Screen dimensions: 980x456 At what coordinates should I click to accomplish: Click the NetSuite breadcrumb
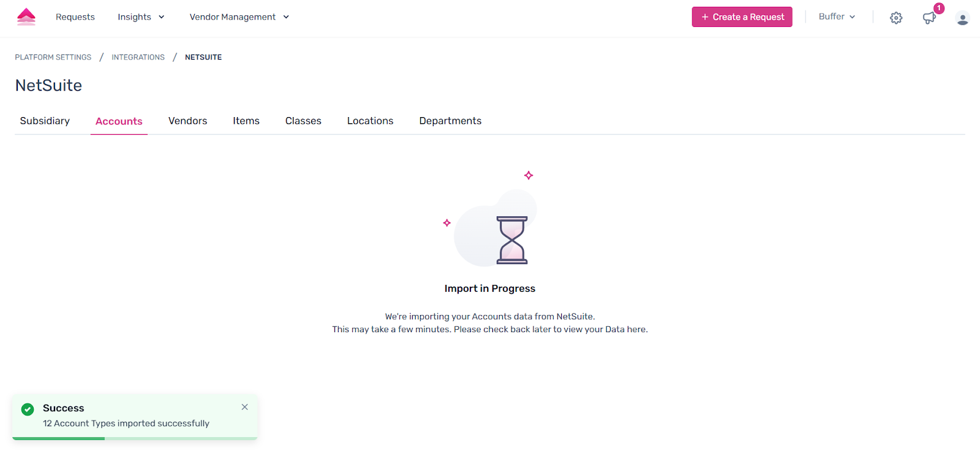pos(203,57)
